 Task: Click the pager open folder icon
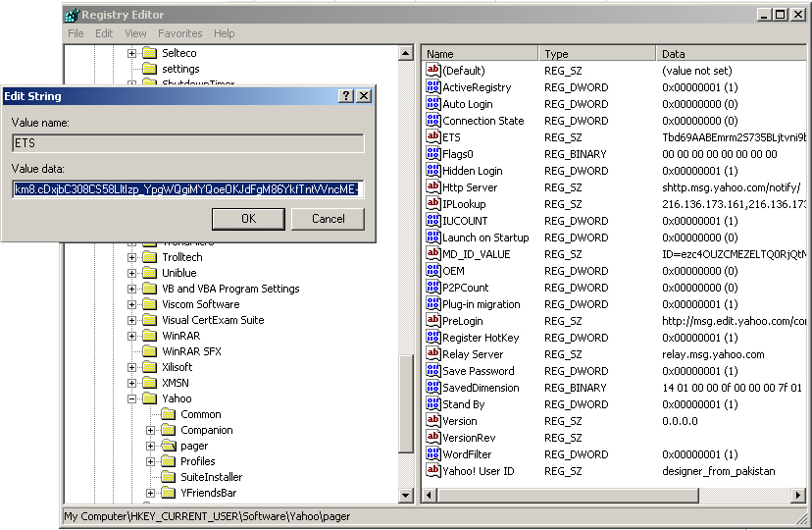pyautogui.click(x=169, y=446)
